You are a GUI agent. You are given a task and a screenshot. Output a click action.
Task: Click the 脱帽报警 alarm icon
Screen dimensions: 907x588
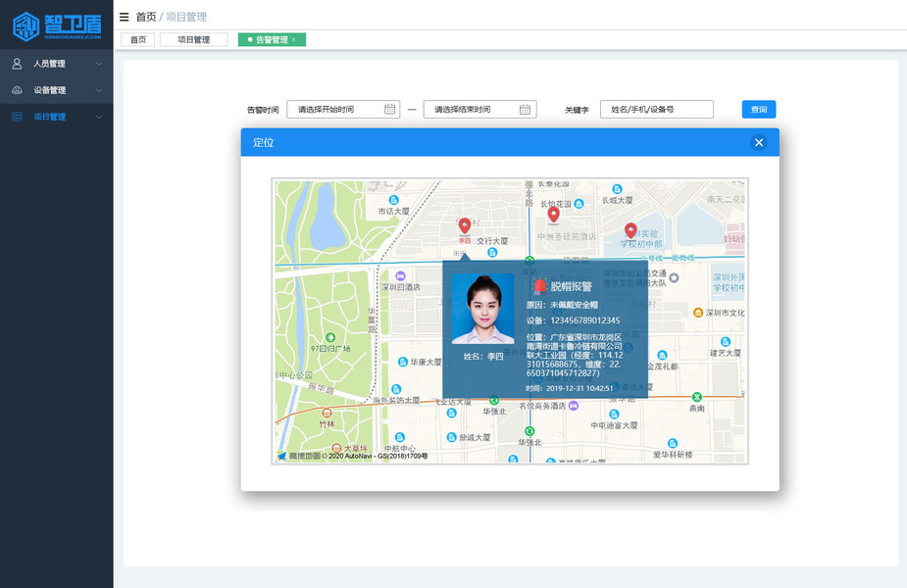pyautogui.click(x=539, y=286)
